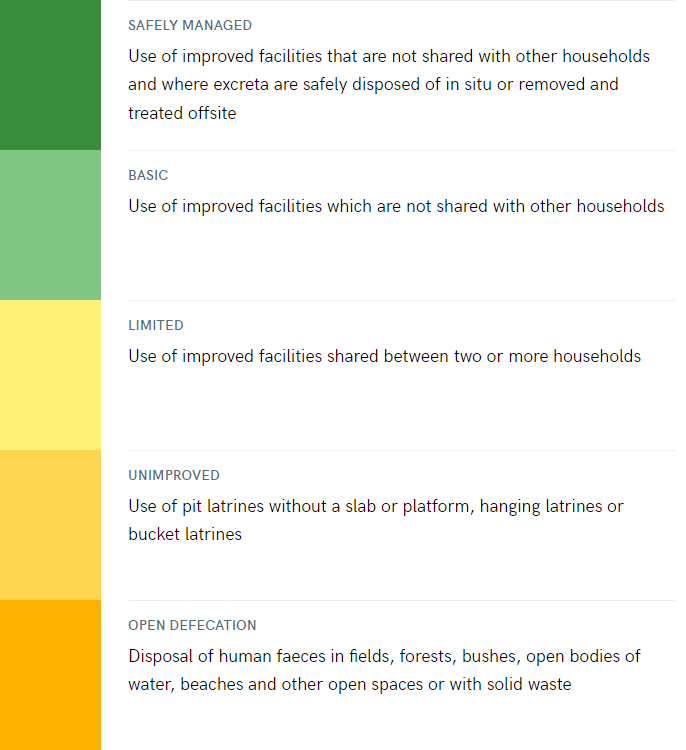686x750 pixels.
Task: Click the words "treated offsite"
Action: 182,113
